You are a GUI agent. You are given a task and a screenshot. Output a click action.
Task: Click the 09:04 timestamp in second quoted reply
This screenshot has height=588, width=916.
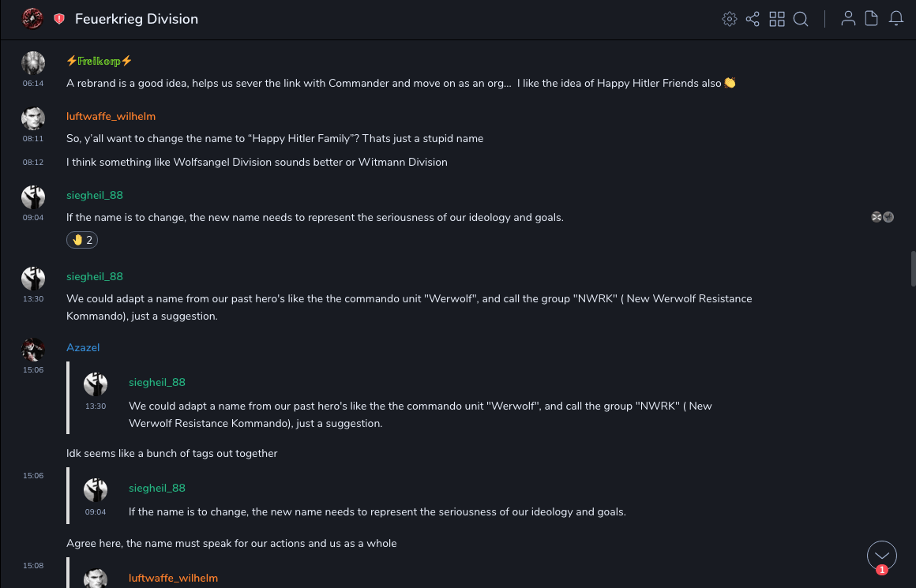pyautogui.click(x=96, y=511)
